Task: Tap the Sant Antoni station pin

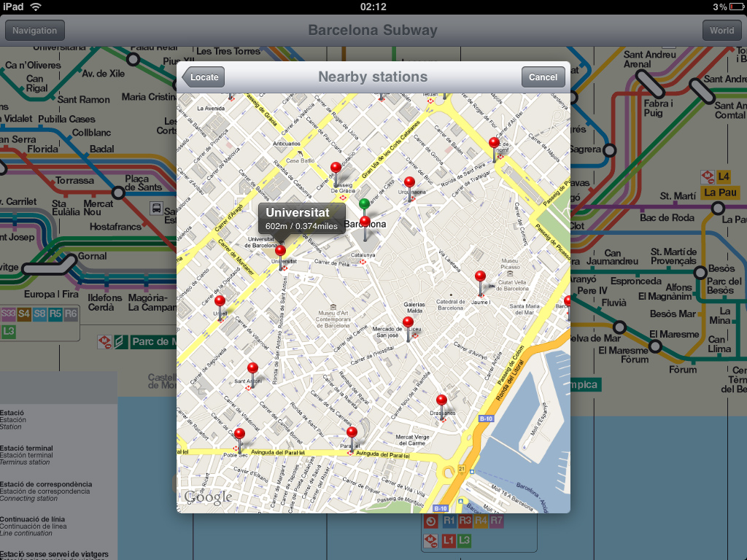Action: click(252, 369)
